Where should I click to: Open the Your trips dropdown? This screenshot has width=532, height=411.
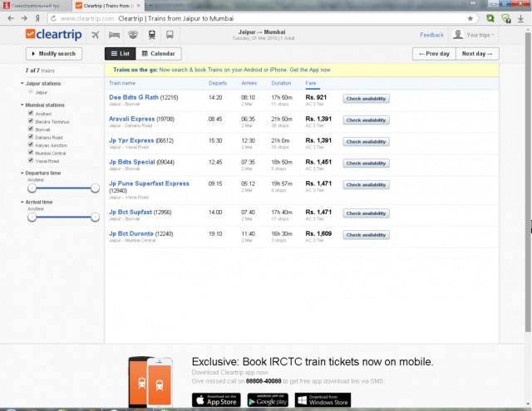[475, 35]
